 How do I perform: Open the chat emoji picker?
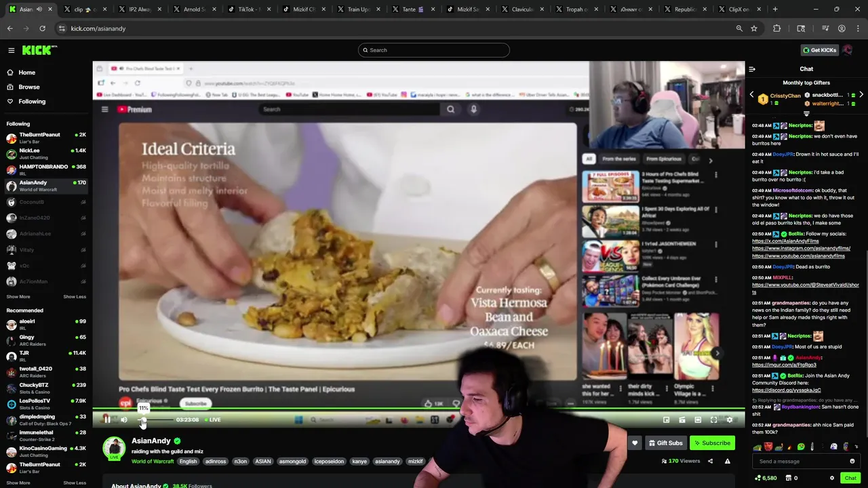(x=852, y=462)
